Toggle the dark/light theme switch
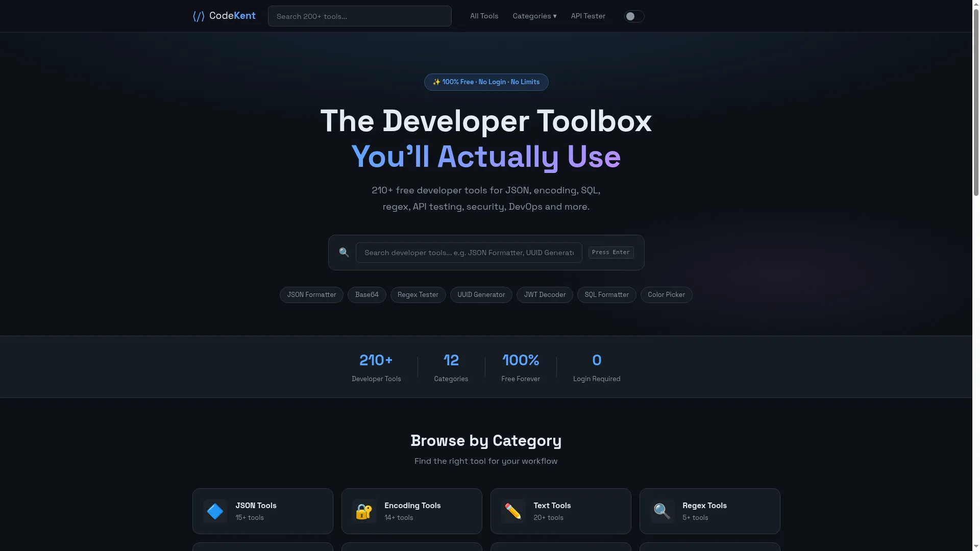Image resolution: width=980 pixels, height=551 pixels. (634, 16)
